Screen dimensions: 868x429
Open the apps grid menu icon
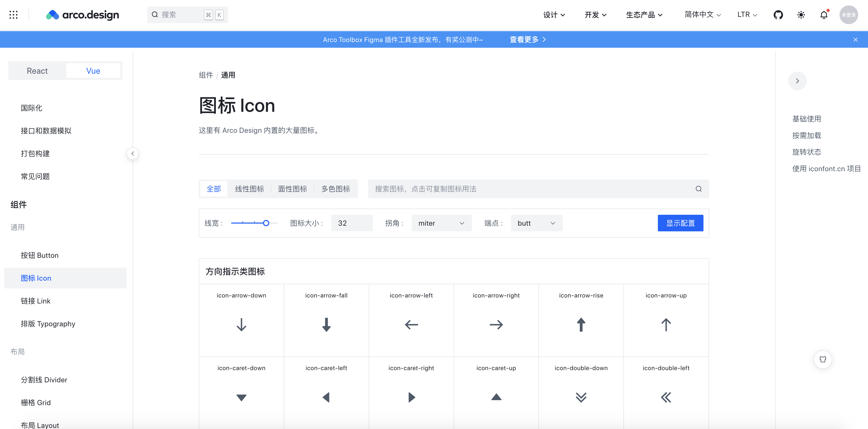[13, 15]
